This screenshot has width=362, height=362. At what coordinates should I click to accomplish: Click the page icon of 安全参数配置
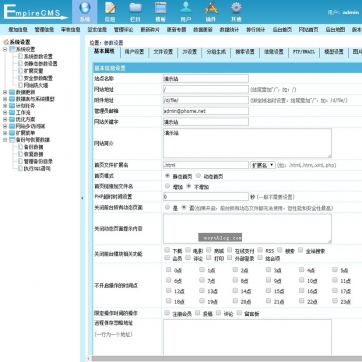[20, 78]
